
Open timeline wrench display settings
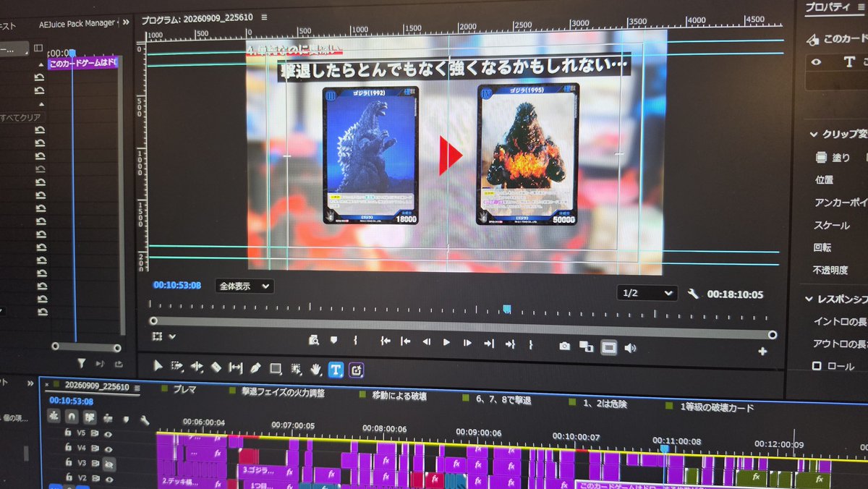(144, 420)
